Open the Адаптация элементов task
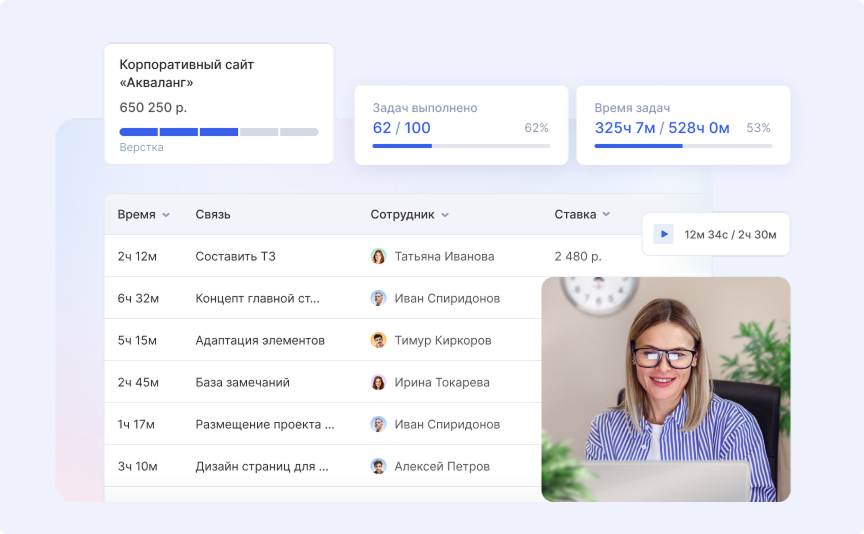This screenshot has width=864, height=534. coord(260,340)
